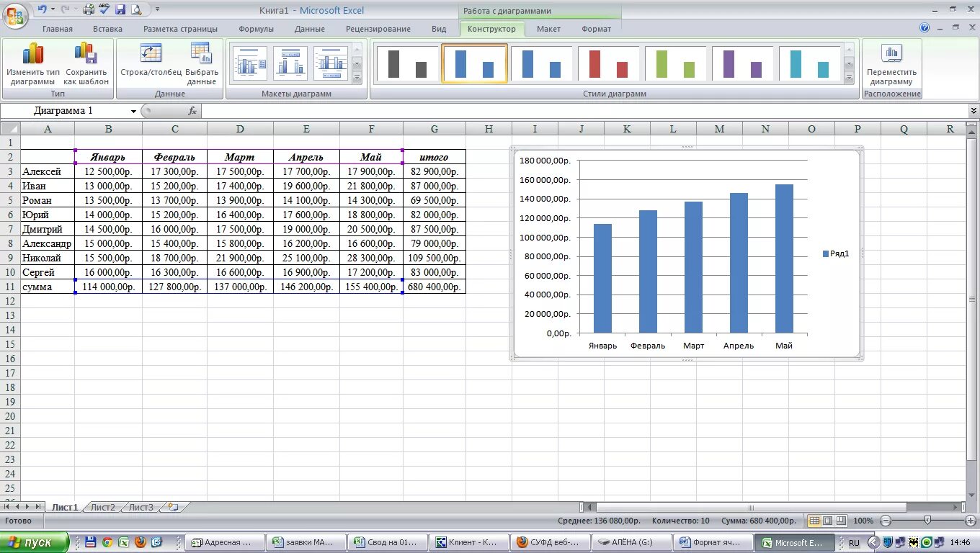Switch to sheet Лист3

(141, 507)
